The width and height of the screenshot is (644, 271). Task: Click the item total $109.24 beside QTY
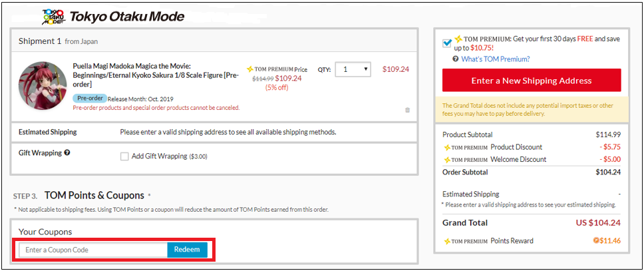[396, 69]
